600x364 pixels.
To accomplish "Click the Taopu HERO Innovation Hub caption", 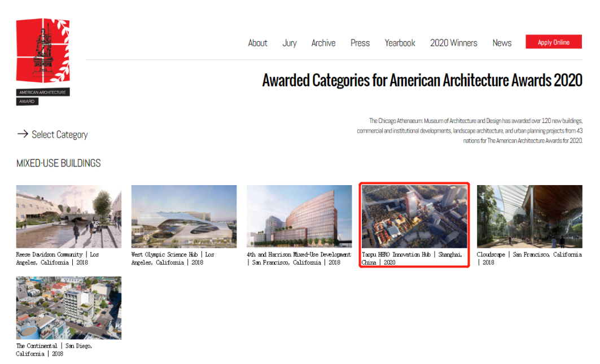I will 411,258.
